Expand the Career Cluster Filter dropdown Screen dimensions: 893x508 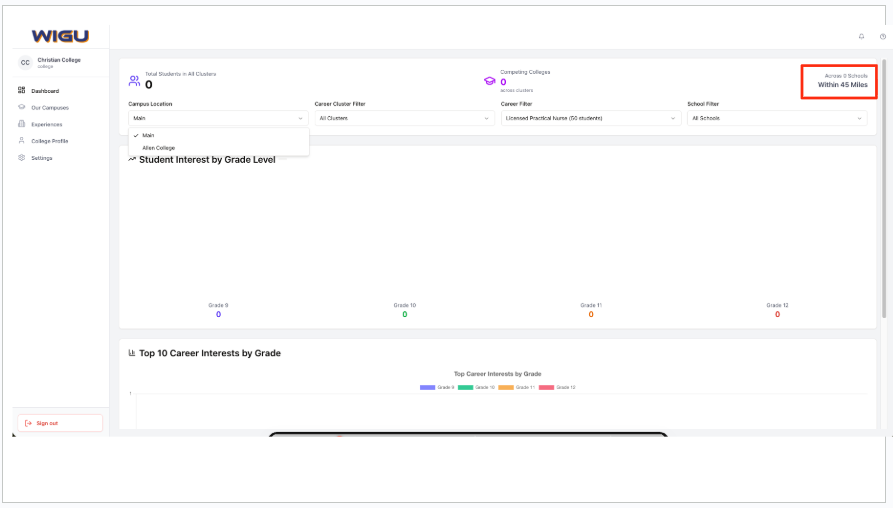point(403,118)
